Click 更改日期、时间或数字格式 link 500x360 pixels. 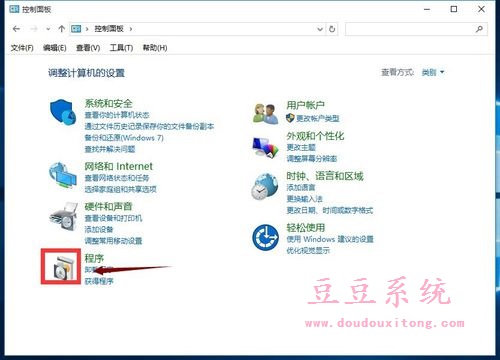[x=330, y=210]
